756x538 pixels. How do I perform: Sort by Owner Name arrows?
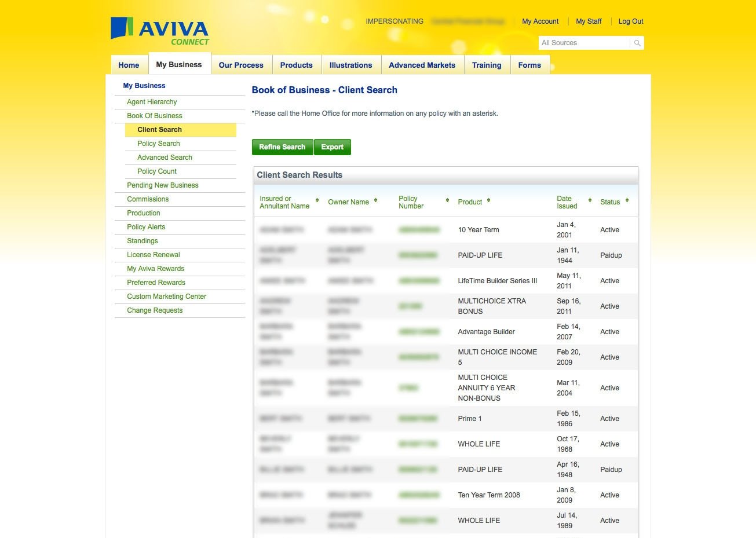tap(375, 200)
